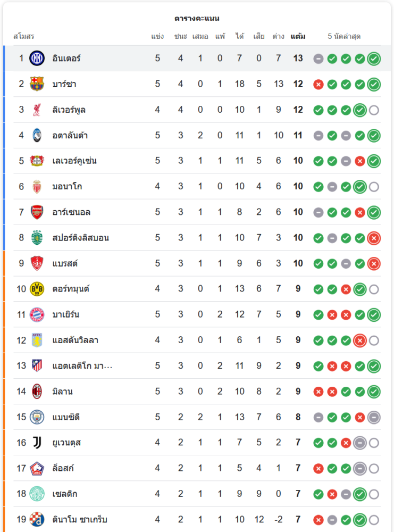Click Liverpool's empty upcoming match circle

[x=374, y=110]
